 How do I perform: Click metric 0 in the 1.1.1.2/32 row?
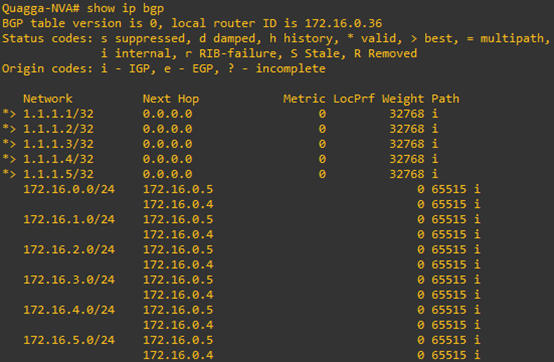(x=322, y=129)
